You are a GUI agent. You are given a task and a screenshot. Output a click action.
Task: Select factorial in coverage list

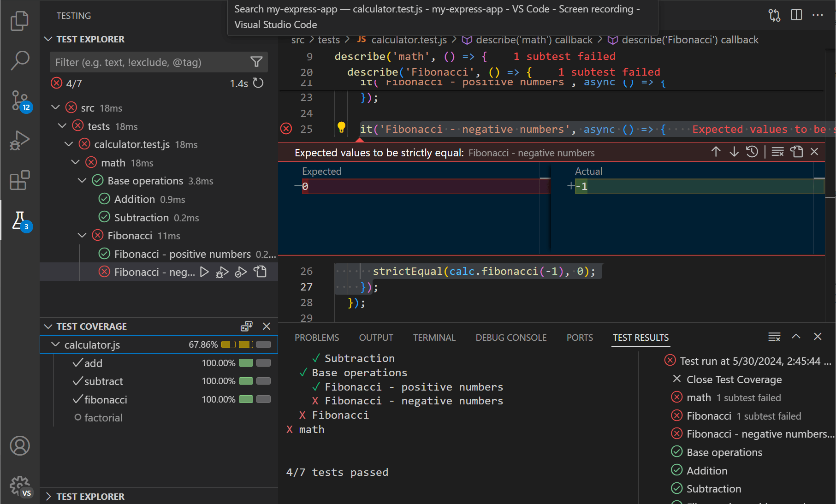pyautogui.click(x=159, y=418)
